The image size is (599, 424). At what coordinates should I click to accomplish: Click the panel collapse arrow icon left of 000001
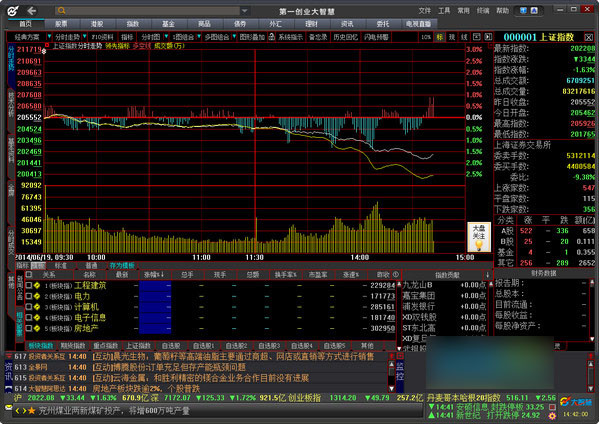(x=488, y=37)
